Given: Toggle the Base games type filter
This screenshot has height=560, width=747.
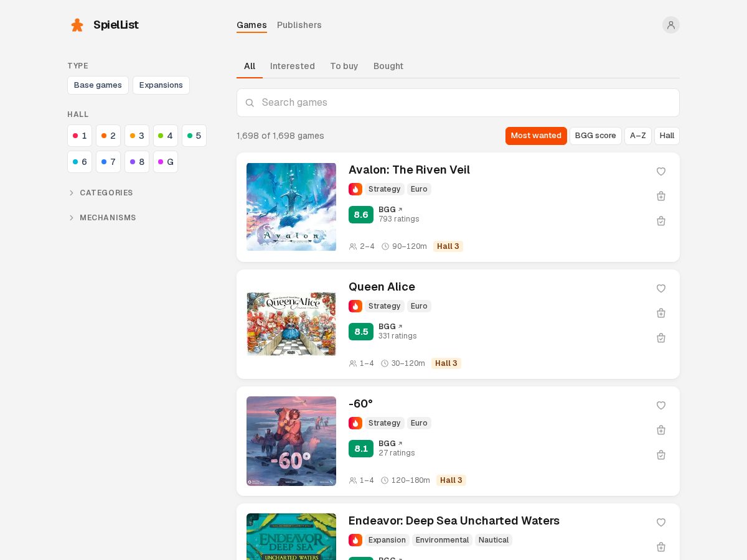Looking at the screenshot, I should click(98, 85).
